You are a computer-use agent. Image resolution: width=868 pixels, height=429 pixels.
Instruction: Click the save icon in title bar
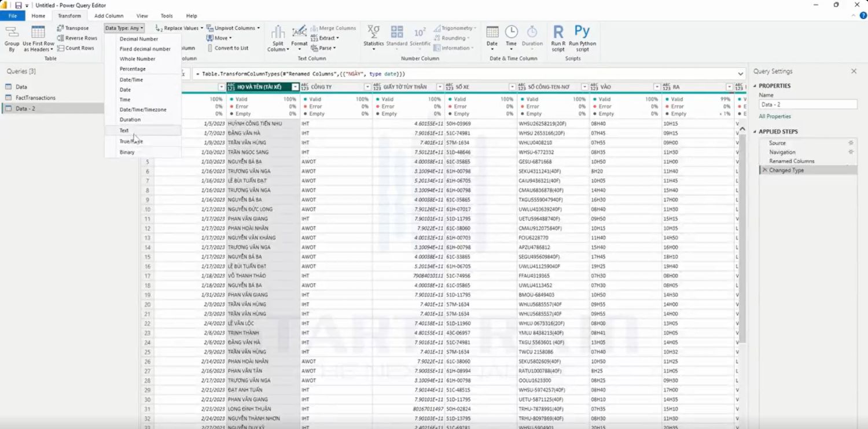(18, 5)
